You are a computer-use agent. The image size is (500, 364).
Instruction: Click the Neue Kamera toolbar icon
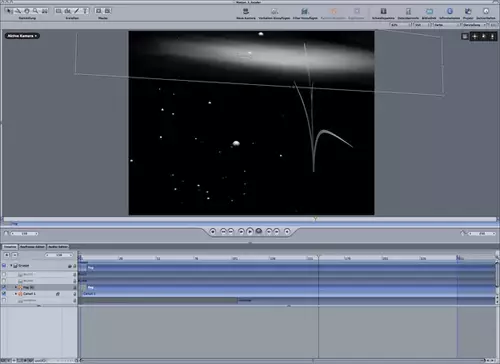point(246,11)
